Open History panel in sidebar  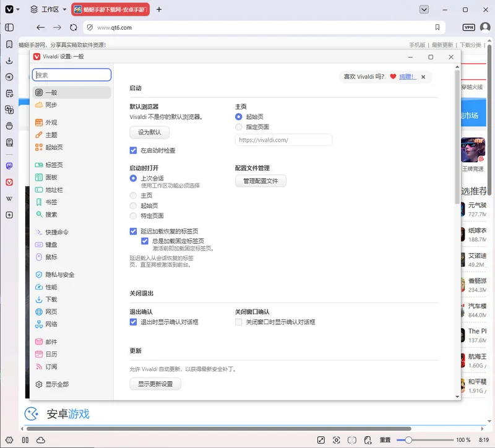click(x=9, y=77)
